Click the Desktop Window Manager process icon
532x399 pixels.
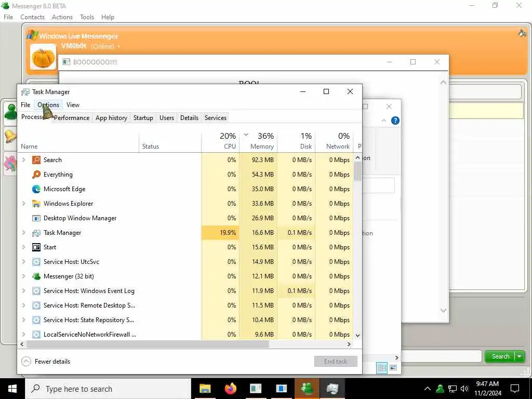point(36,218)
